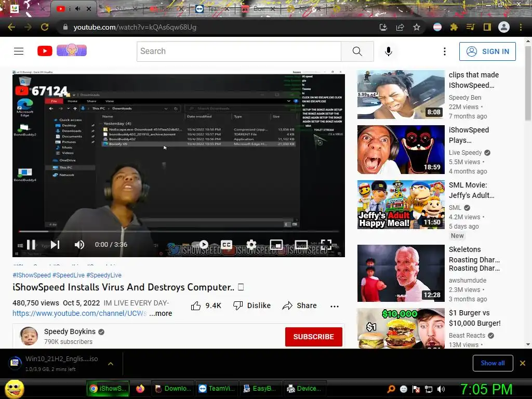Viewport: 532px width, 399px height.
Task: Click the share page icon in address bar
Action: [x=400, y=27]
